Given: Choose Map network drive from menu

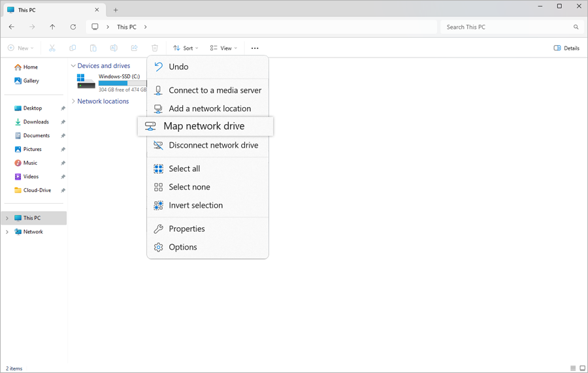Looking at the screenshot, I should (x=204, y=126).
